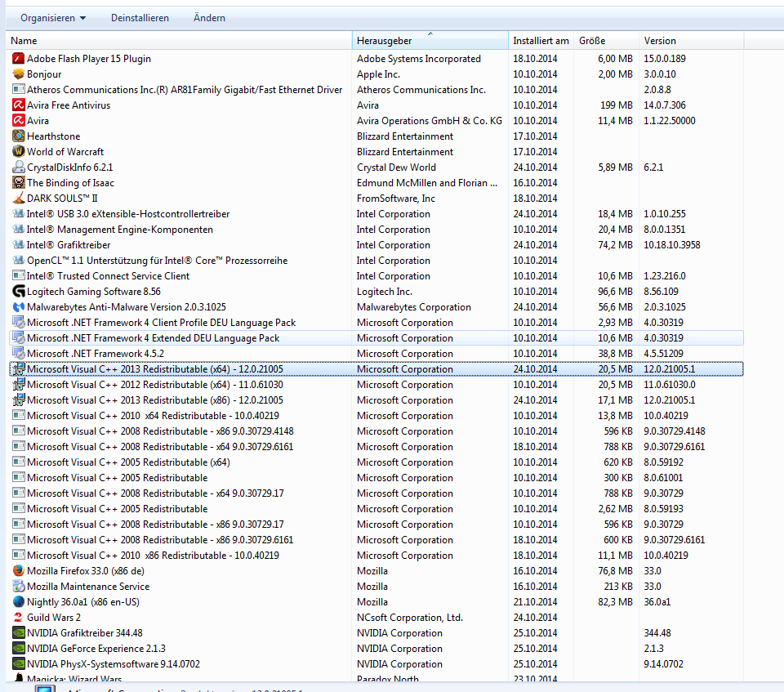
Task: Click version 10.18.10.3958 of Intel Grafiktreiber
Action: [x=671, y=244]
